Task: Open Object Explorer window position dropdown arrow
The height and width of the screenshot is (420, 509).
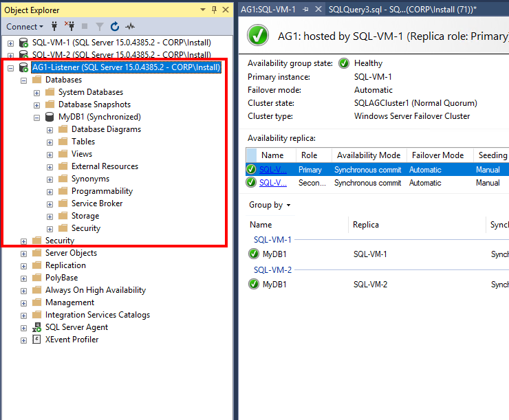Action: 203,10
